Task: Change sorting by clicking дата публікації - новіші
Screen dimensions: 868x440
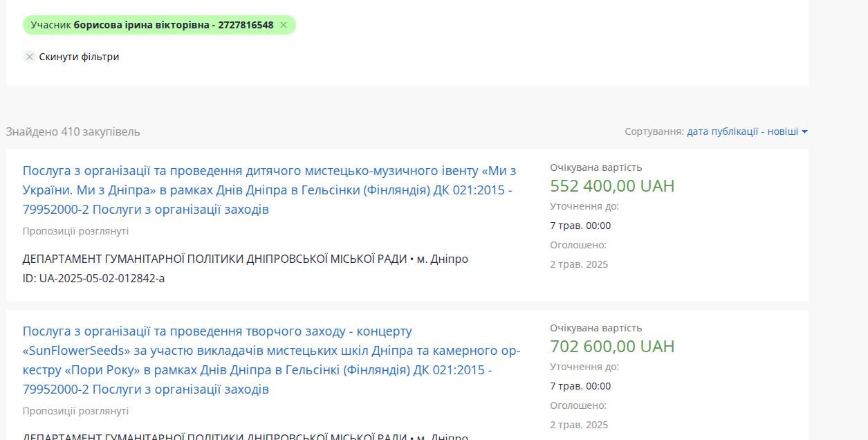Action: click(x=744, y=131)
